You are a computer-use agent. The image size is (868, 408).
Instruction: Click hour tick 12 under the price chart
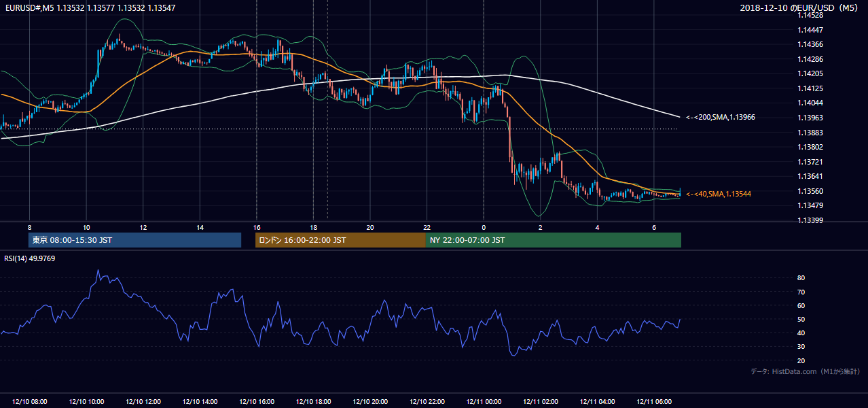(143, 227)
